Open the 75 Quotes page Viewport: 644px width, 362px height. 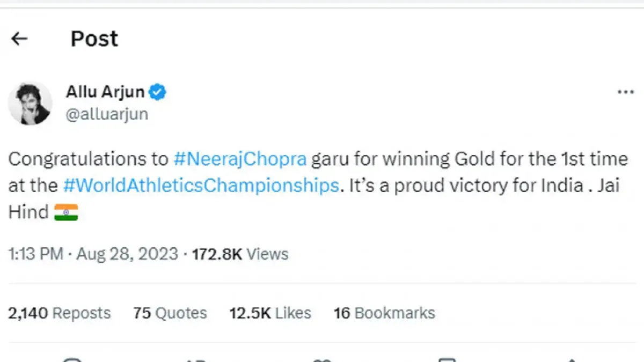(170, 313)
